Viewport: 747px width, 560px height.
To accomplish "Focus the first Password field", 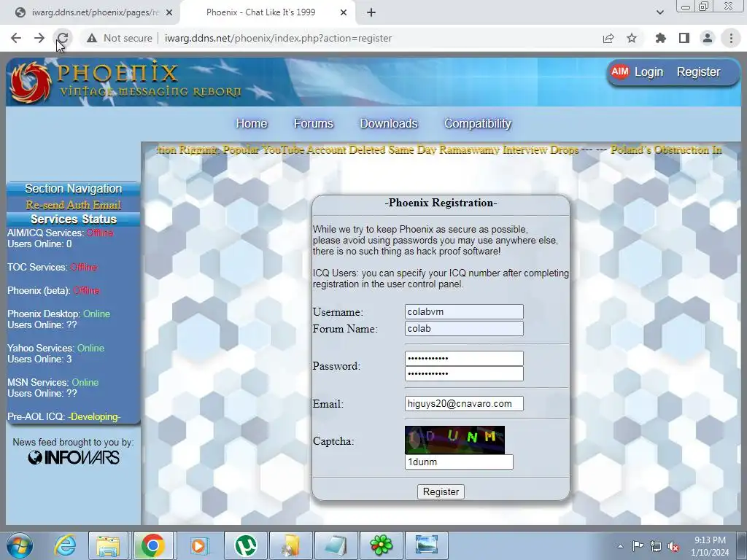I will click(464, 358).
